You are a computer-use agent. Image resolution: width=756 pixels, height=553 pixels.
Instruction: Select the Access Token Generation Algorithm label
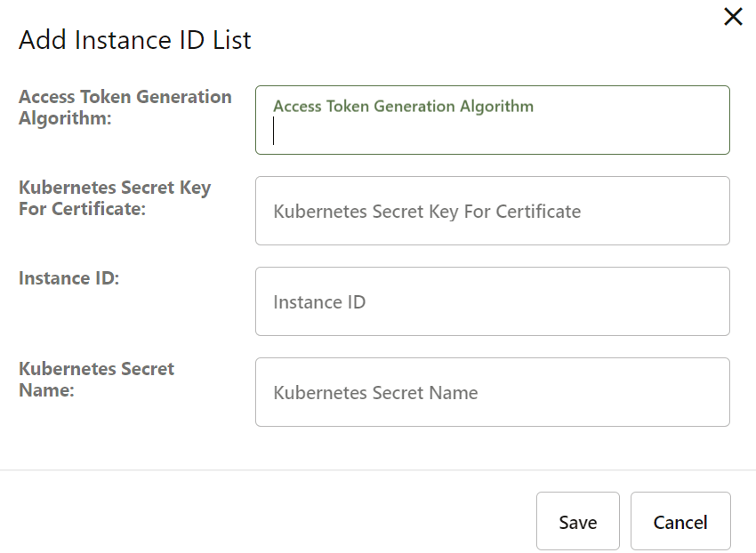click(125, 108)
